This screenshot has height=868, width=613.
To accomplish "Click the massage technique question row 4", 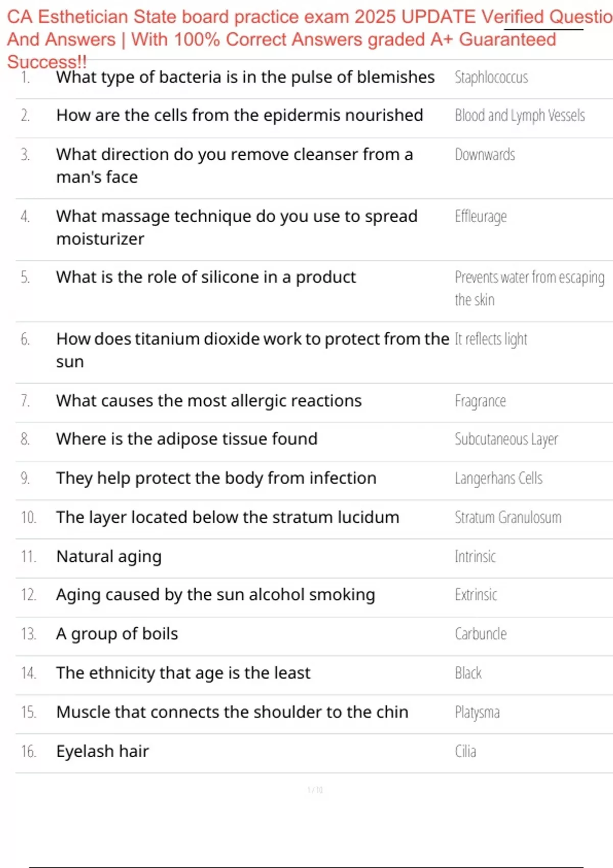I will [x=314, y=228].
